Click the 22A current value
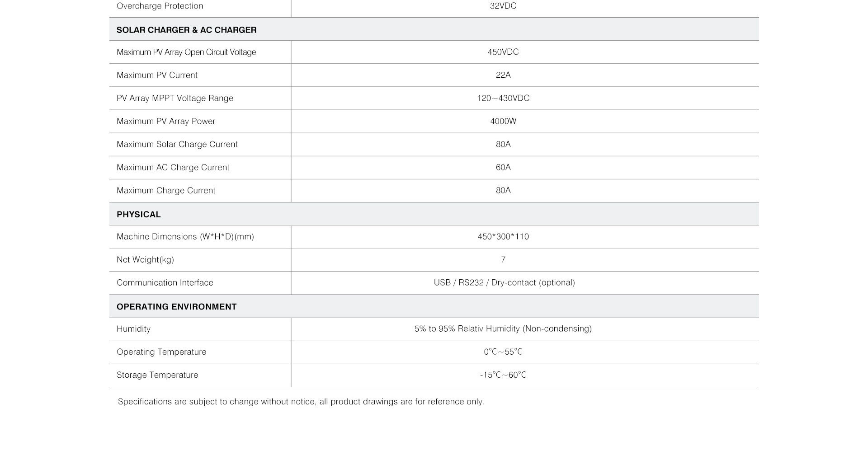Viewport: 868px width, 455px height. click(503, 75)
